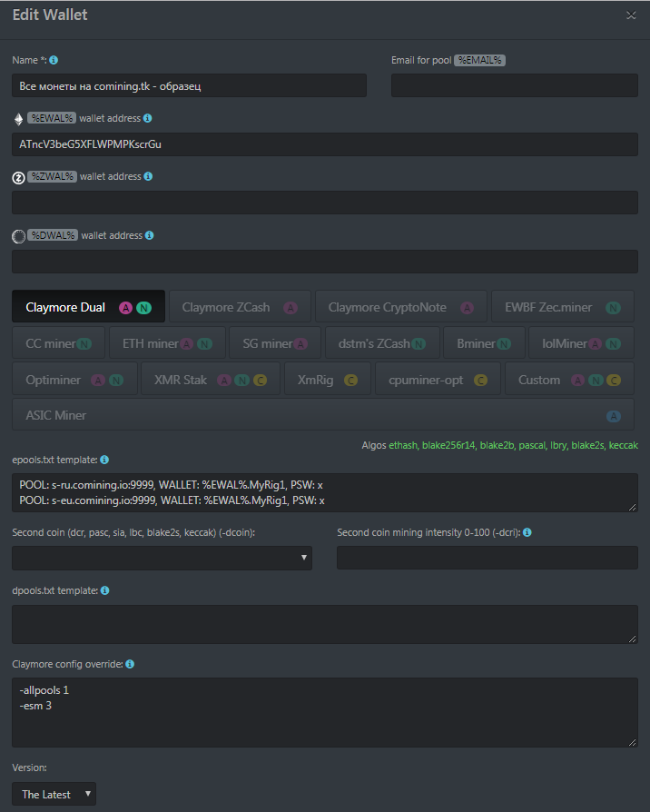The height and width of the screenshot is (812, 650).
Task: Click the %EMAIL% variable tag
Action: (479, 60)
